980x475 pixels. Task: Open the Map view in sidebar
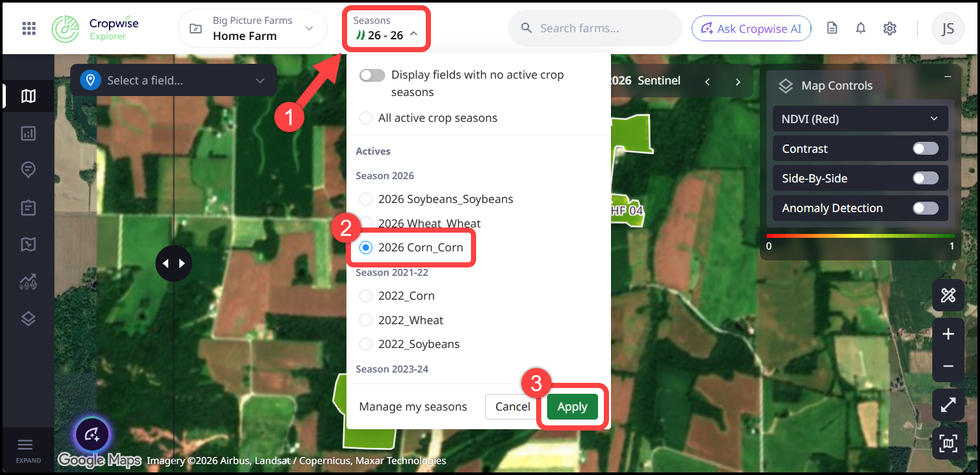click(28, 97)
